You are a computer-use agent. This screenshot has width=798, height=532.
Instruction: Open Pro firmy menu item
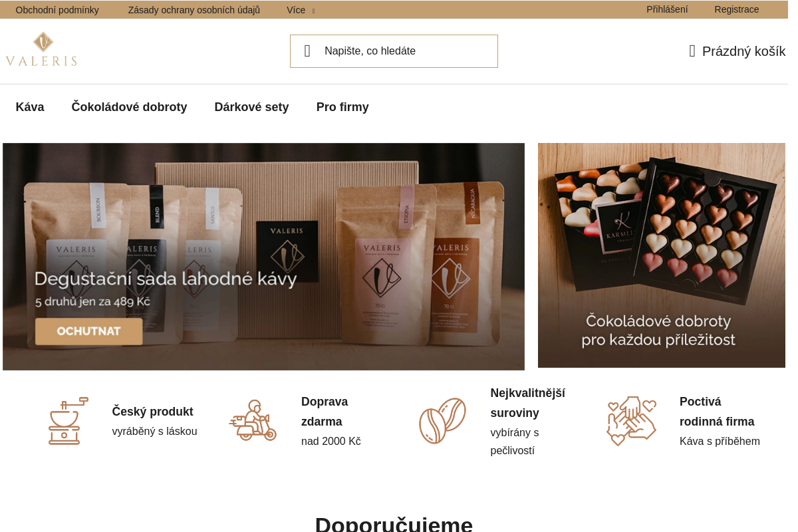coord(342,107)
